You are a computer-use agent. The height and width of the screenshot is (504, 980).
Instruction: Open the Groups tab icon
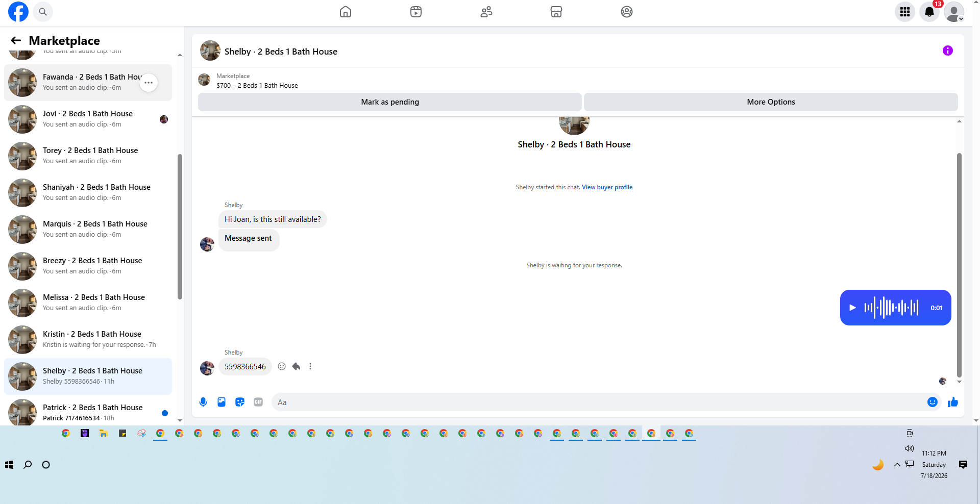[627, 12]
